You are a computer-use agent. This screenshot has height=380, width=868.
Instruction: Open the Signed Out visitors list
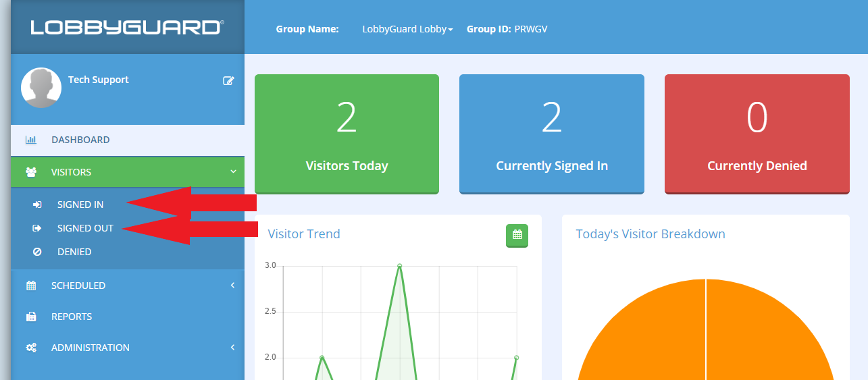pos(85,228)
